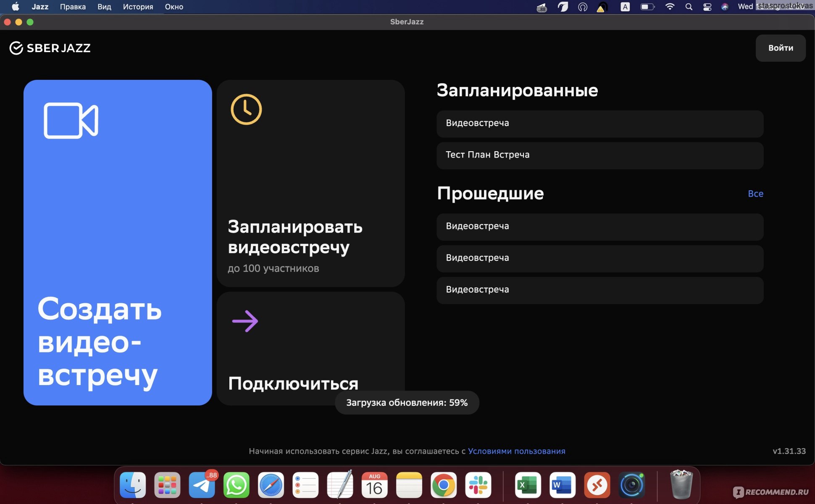Click the SBER JAZZ logo
Screen dimensions: 815x504
pyautogui.click(x=50, y=48)
